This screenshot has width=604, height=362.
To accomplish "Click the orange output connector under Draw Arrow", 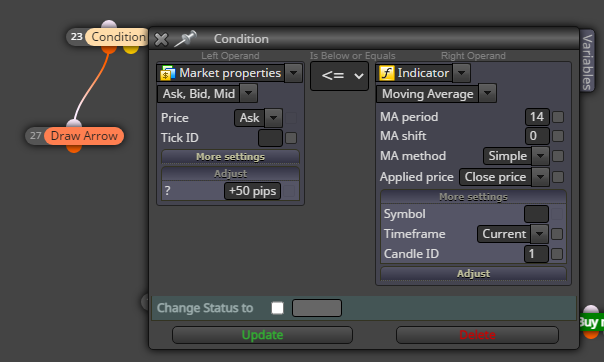I will pos(74,148).
